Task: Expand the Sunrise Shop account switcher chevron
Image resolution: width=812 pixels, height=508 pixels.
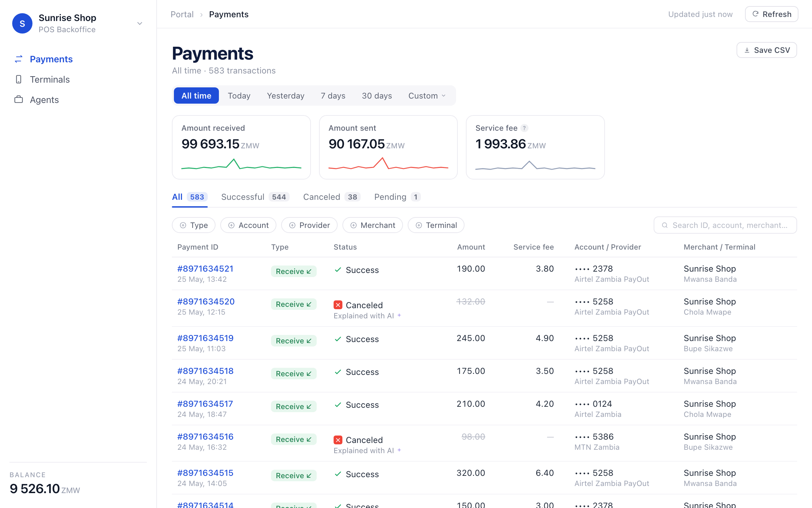Action: (140, 23)
